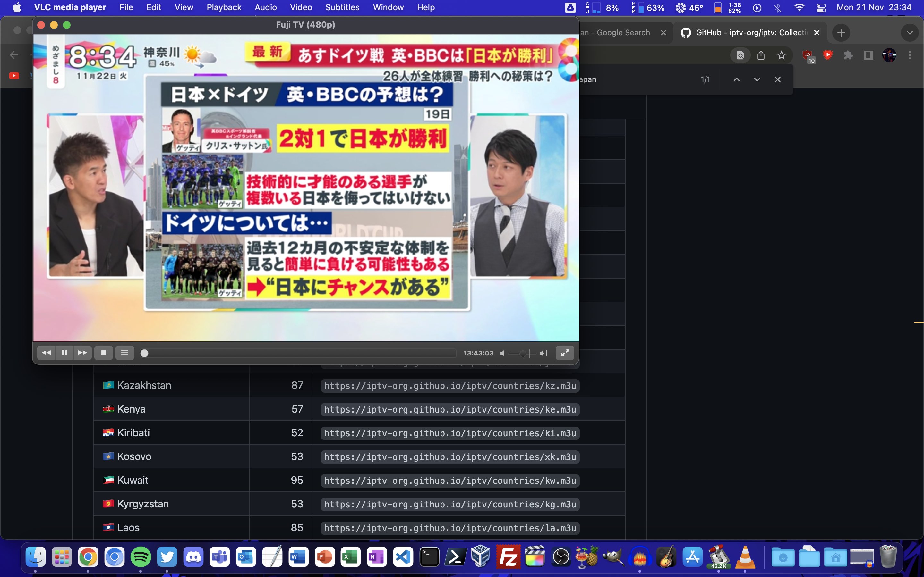
Task: Bookmark page with the star icon
Action: tap(781, 55)
